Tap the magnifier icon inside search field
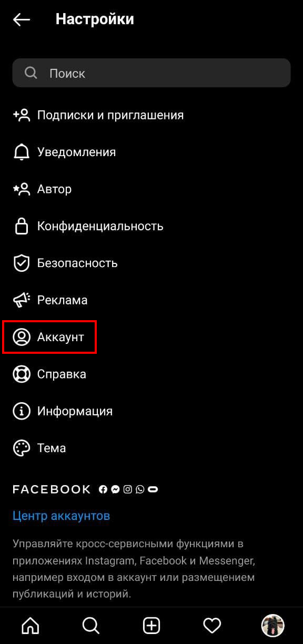 pyautogui.click(x=31, y=73)
